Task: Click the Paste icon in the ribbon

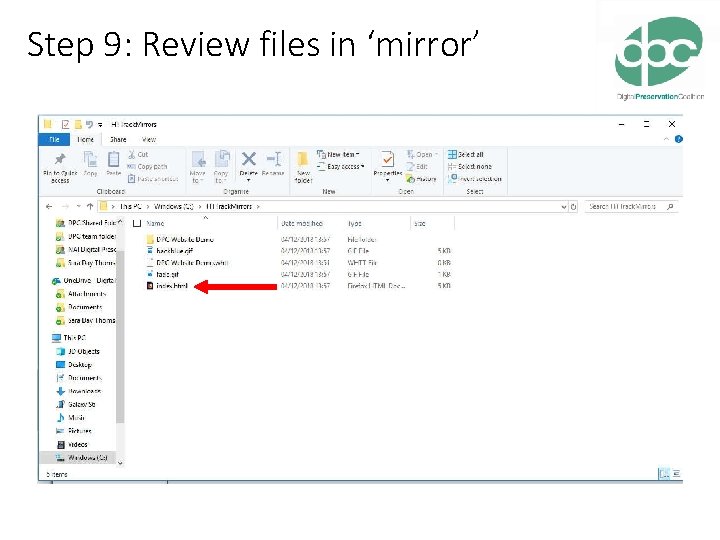Action: click(x=113, y=160)
